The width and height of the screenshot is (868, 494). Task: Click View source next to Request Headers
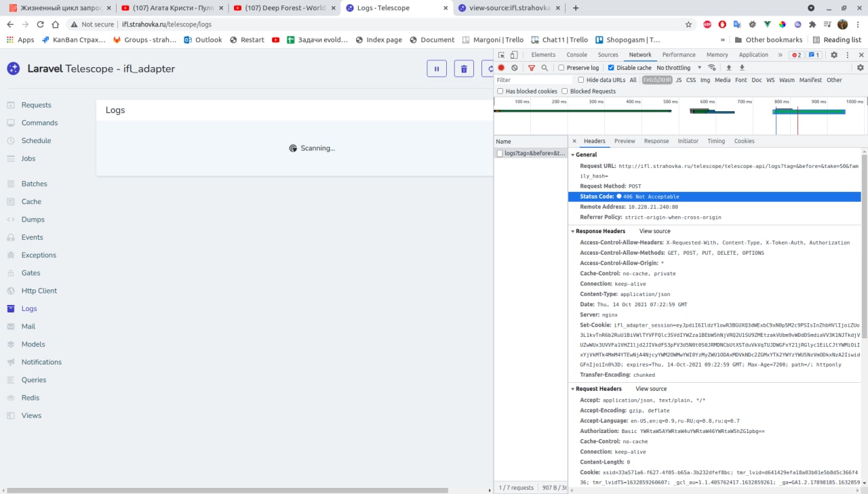[x=651, y=389]
